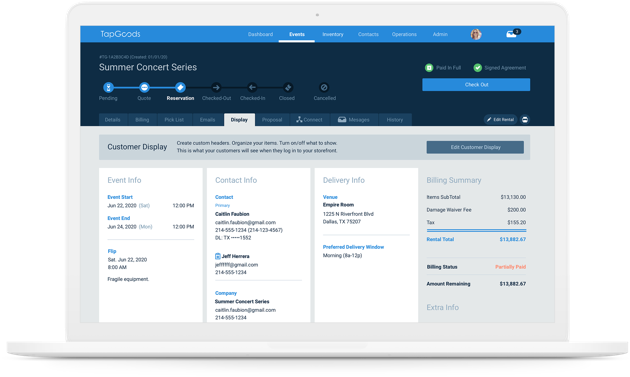The height and width of the screenshot is (377, 630).
Task: Select the Quote status step icon
Action: tap(144, 87)
